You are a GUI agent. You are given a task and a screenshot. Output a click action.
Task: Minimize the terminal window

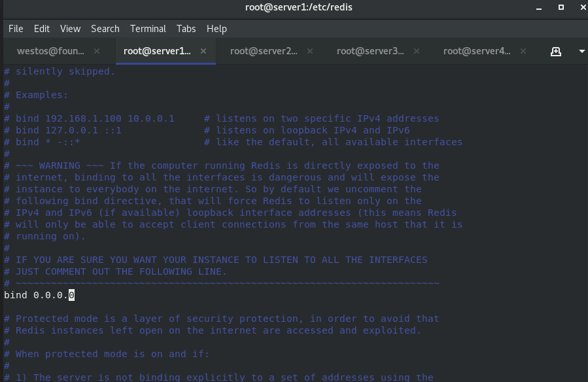coord(539,7)
